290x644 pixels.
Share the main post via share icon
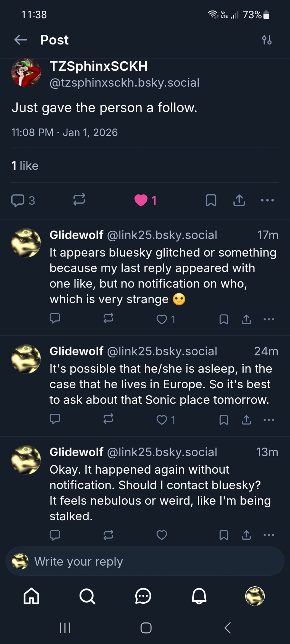239,200
